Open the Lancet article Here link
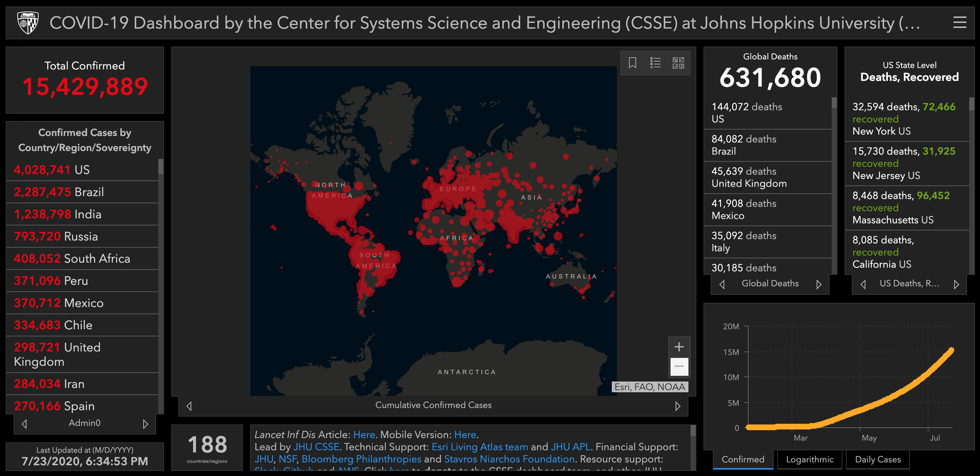Viewport: 980px width, 476px height. point(364,434)
